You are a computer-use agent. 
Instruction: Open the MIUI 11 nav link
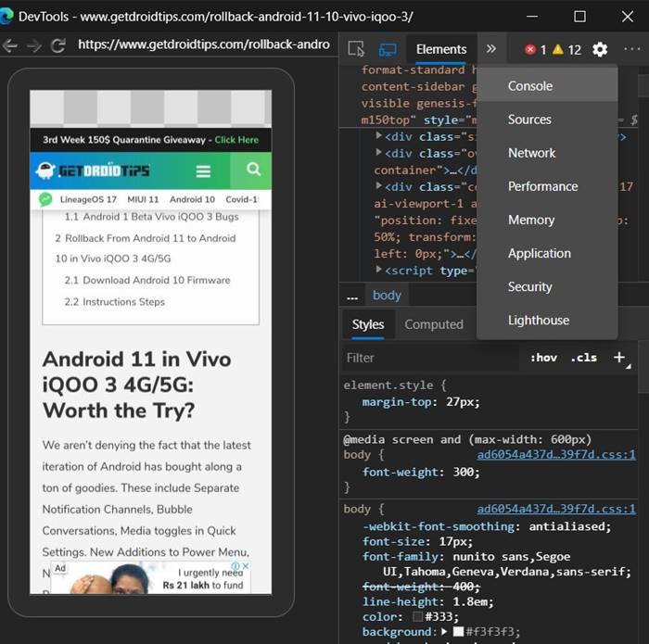pos(143,199)
